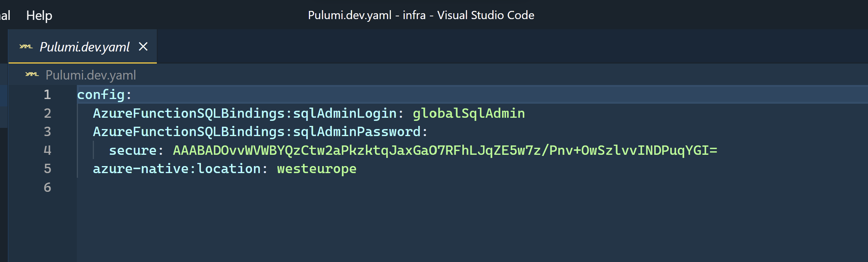This screenshot has height=262, width=868.
Task: Click line number 4 in the gutter
Action: (x=47, y=150)
